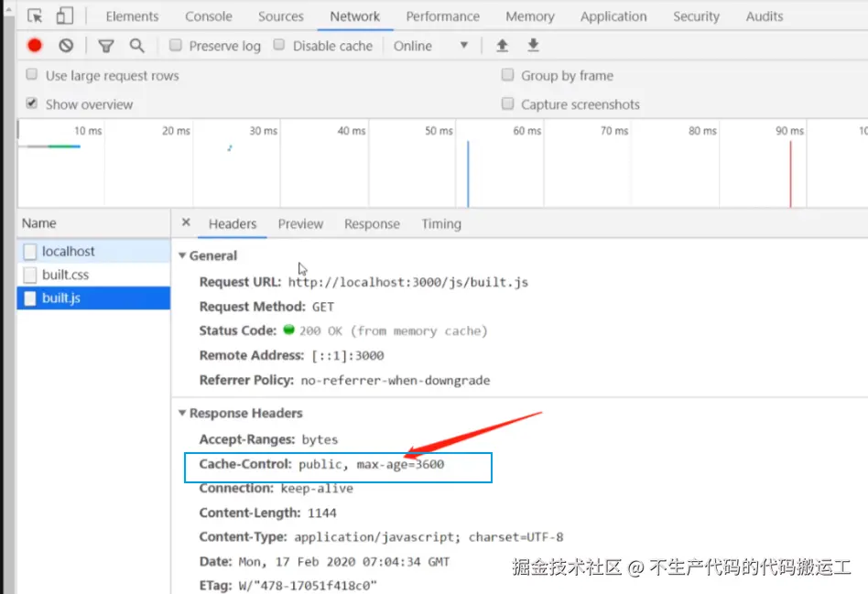Clear the network log icon
Screen dimensions: 868x594
[66, 46]
